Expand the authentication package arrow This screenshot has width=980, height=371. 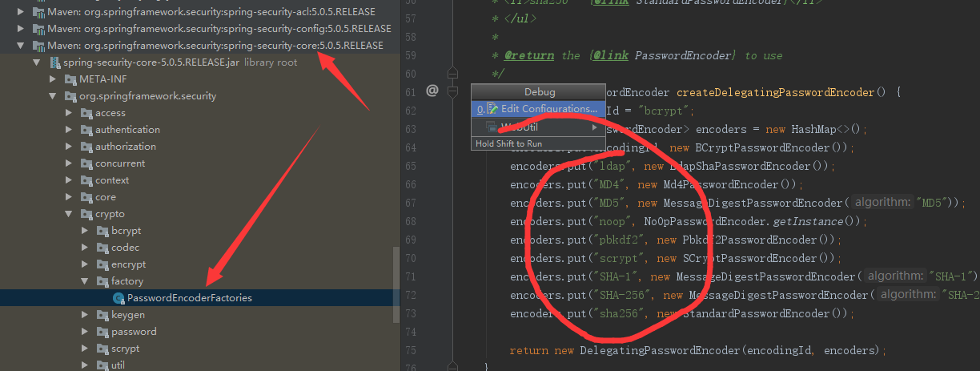[x=70, y=130]
